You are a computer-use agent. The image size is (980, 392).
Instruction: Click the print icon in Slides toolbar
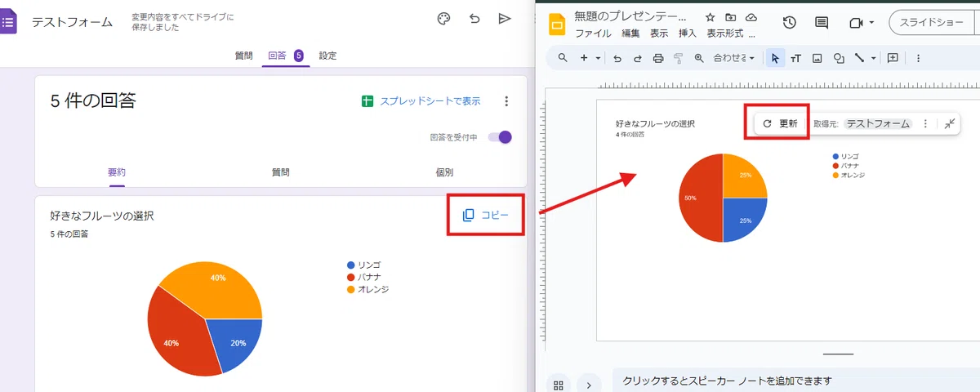pyautogui.click(x=658, y=58)
